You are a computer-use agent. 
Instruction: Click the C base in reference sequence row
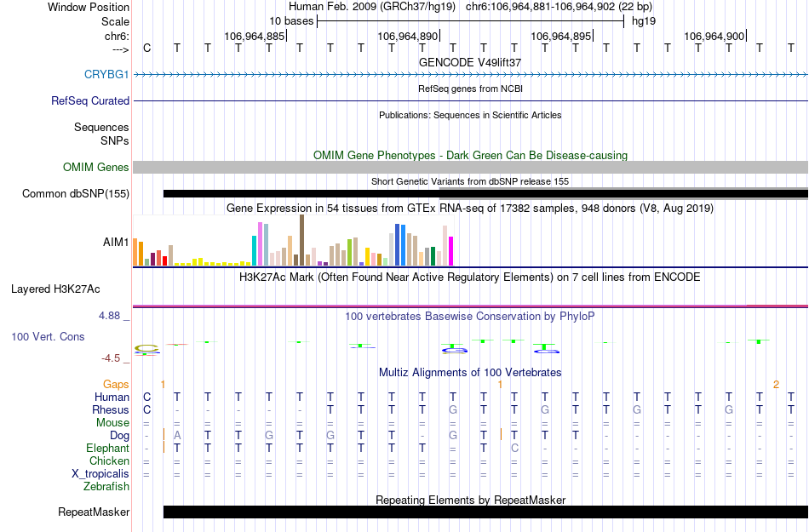[x=147, y=48]
